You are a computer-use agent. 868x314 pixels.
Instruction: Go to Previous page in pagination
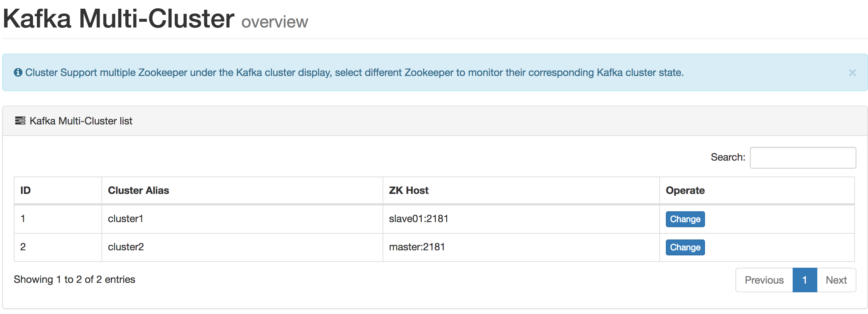[764, 280]
